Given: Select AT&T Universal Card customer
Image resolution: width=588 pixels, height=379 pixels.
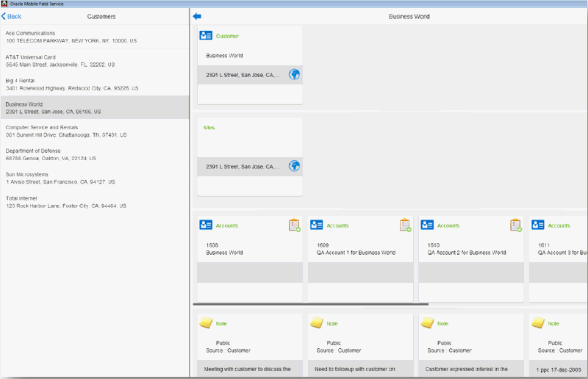Looking at the screenshot, I should [95, 60].
